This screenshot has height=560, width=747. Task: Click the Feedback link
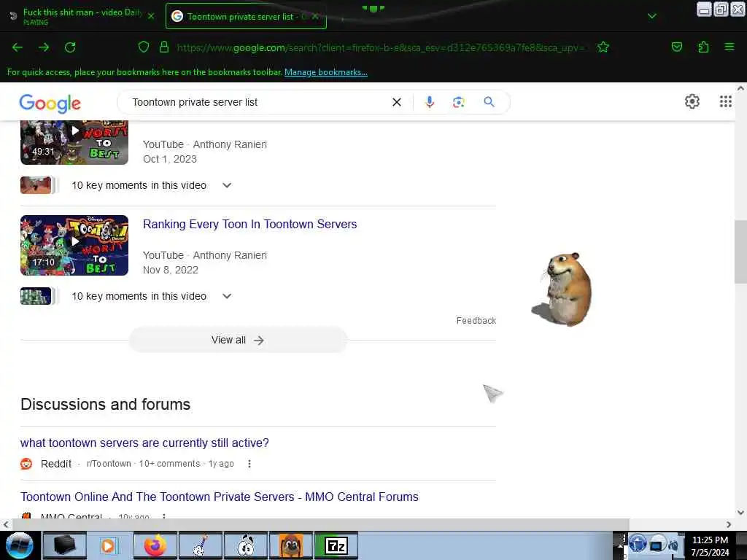tap(476, 321)
